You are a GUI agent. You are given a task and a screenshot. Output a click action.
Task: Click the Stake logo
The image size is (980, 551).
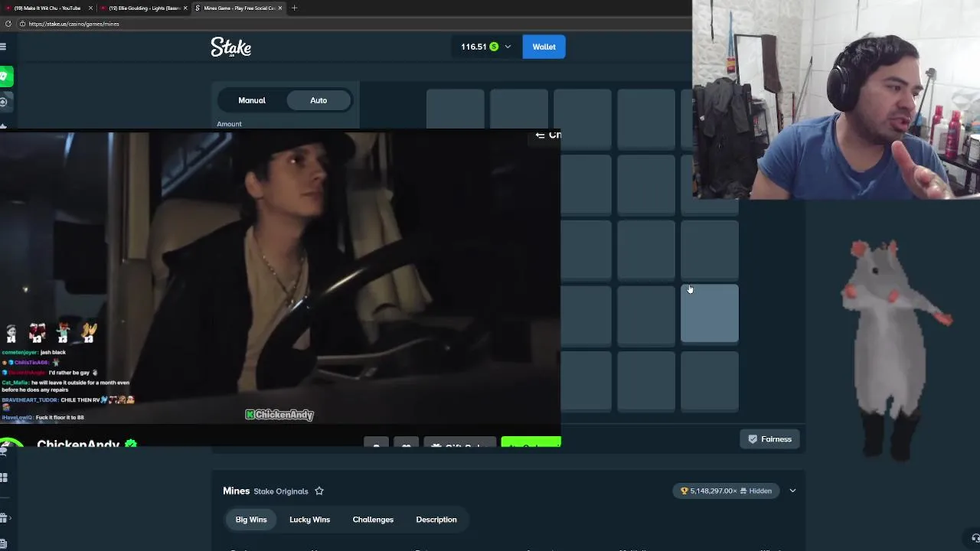pyautogui.click(x=230, y=47)
